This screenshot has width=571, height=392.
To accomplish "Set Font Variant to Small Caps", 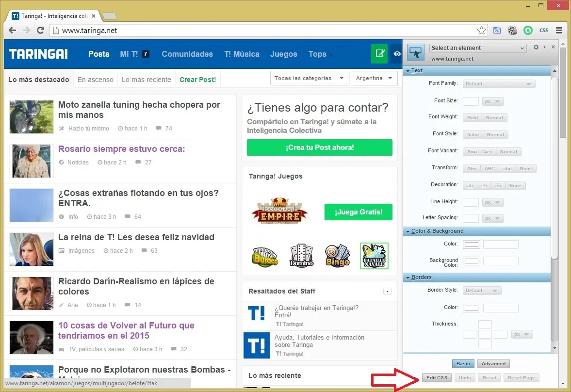I will click(x=479, y=151).
